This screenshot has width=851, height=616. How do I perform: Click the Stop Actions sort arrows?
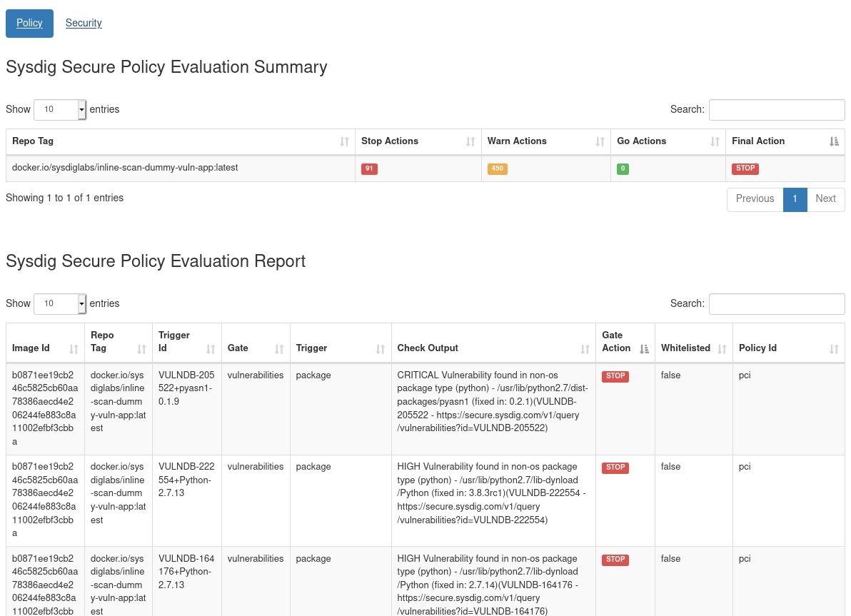click(470, 141)
